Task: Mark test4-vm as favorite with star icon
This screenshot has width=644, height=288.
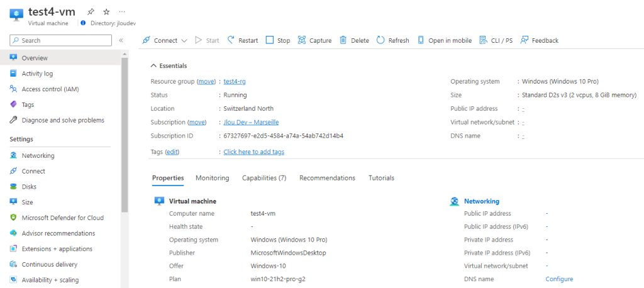Action: coord(106,12)
